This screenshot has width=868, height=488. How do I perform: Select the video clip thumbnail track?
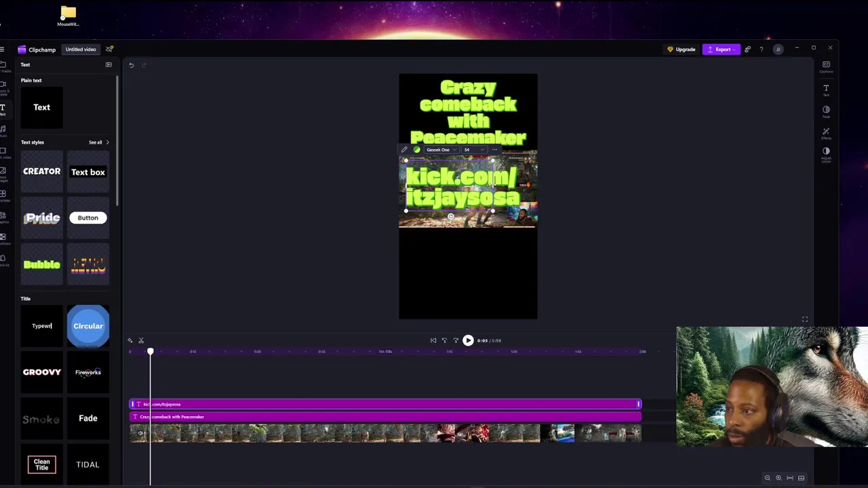point(385,433)
